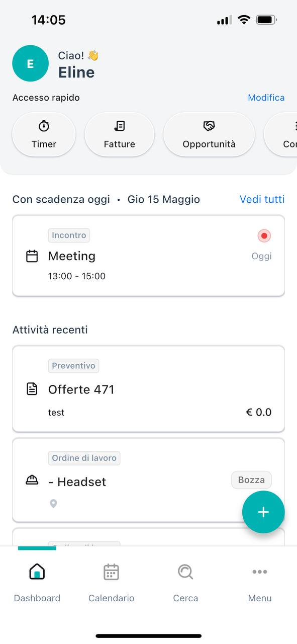Click the Bozza status badge on Headset

pyautogui.click(x=251, y=480)
